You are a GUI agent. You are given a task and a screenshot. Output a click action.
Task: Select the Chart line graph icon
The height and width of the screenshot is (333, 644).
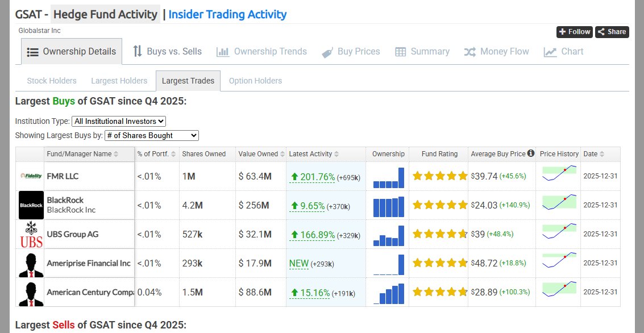tap(550, 51)
